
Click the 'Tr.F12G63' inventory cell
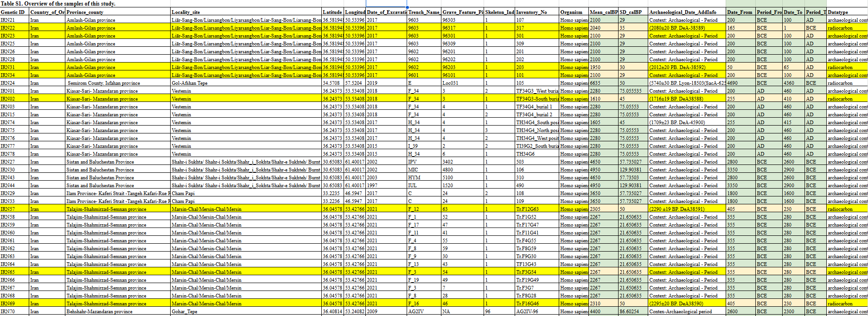(x=537, y=209)
